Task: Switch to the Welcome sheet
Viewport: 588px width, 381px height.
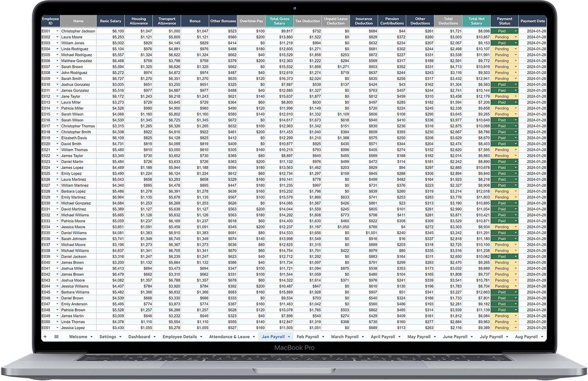Action: tap(78, 337)
